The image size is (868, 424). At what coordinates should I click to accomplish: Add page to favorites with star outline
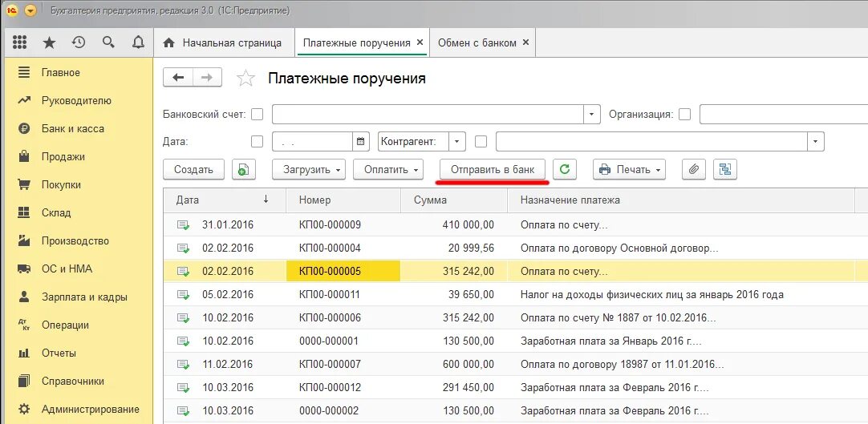coord(245,79)
